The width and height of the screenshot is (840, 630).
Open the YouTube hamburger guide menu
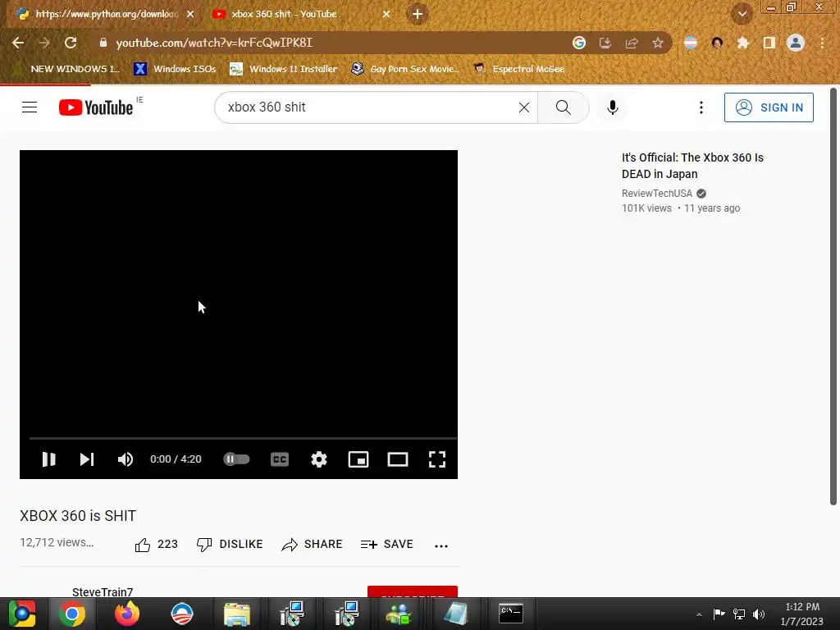tap(30, 107)
